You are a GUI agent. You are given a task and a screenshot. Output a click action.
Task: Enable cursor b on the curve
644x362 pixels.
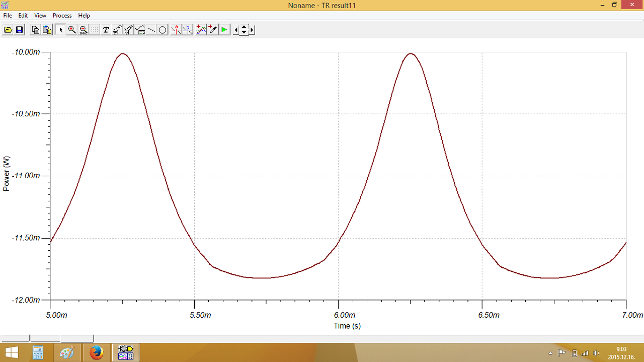coord(188,30)
